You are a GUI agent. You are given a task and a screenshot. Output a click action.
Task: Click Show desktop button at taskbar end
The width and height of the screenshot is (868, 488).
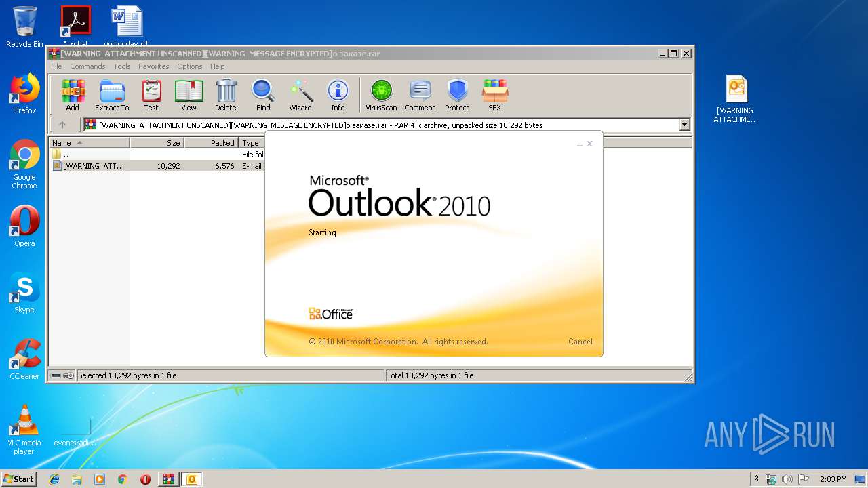pyautogui.click(x=861, y=479)
